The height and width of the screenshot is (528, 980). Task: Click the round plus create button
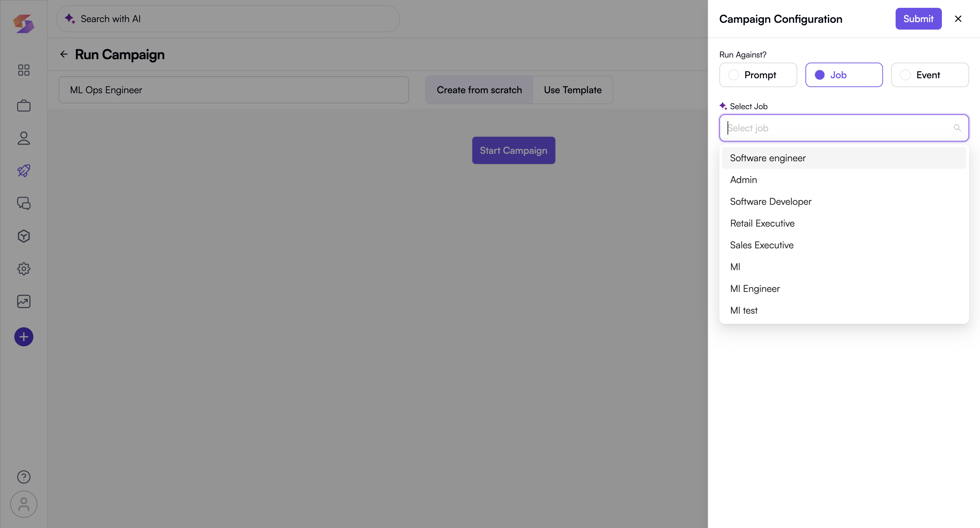click(x=23, y=337)
